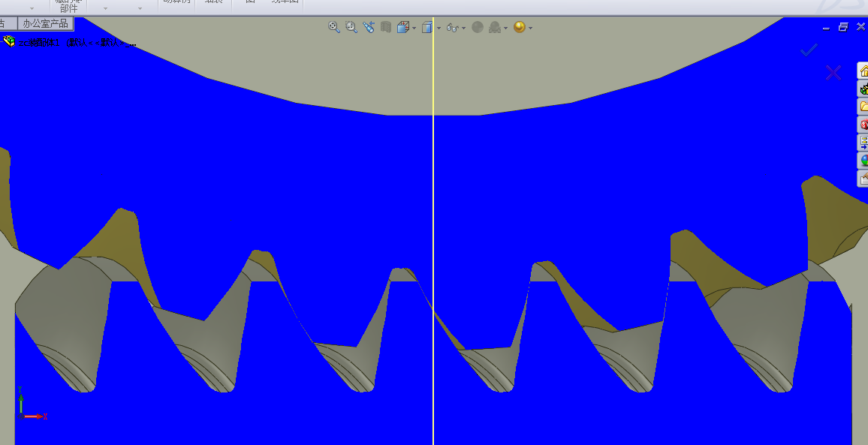Click the View Settings gold sphere icon

point(520,27)
